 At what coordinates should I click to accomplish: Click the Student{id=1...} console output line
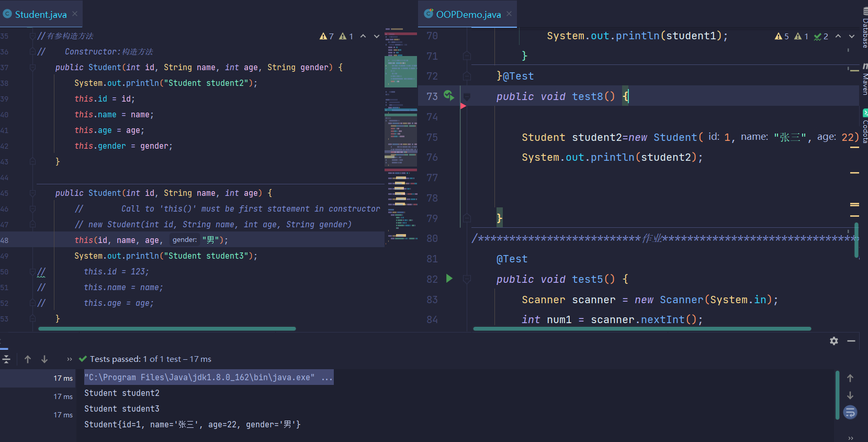click(x=193, y=425)
